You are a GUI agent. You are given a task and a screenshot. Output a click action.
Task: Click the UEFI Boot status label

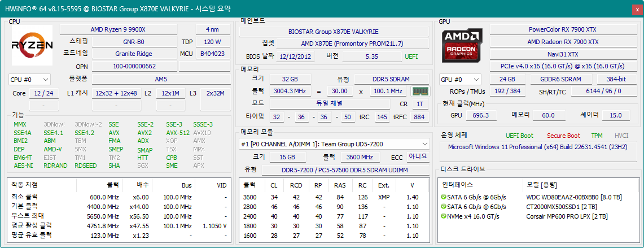click(x=520, y=136)
